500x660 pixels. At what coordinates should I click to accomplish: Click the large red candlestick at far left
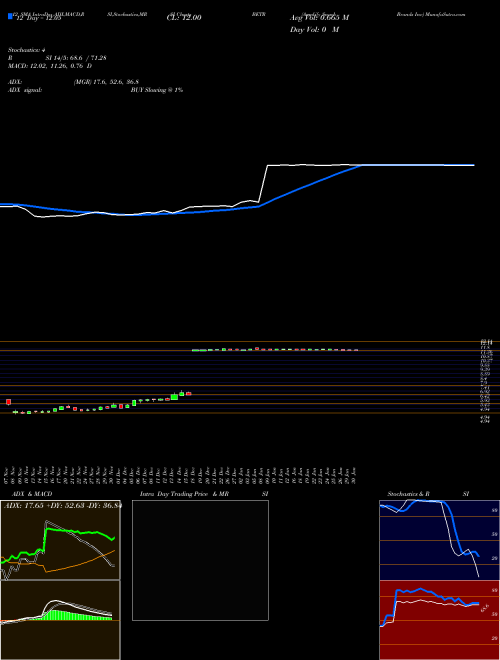click(x=8, y=402)
